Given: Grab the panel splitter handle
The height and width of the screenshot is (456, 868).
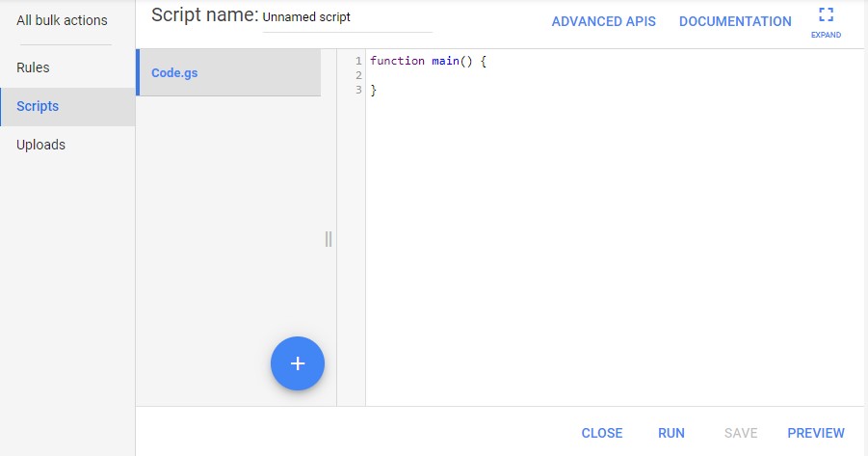Looking at the screenshot, I should pos(329,239).
